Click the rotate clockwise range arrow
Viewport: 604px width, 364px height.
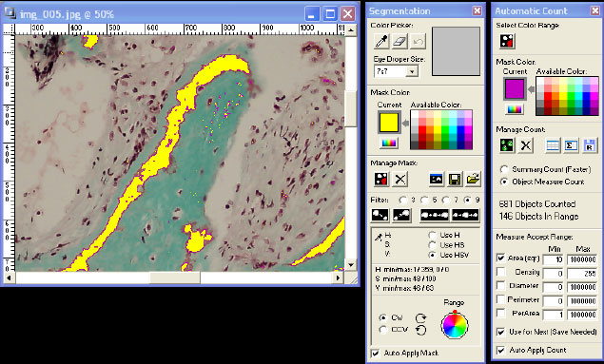[420, 317]
